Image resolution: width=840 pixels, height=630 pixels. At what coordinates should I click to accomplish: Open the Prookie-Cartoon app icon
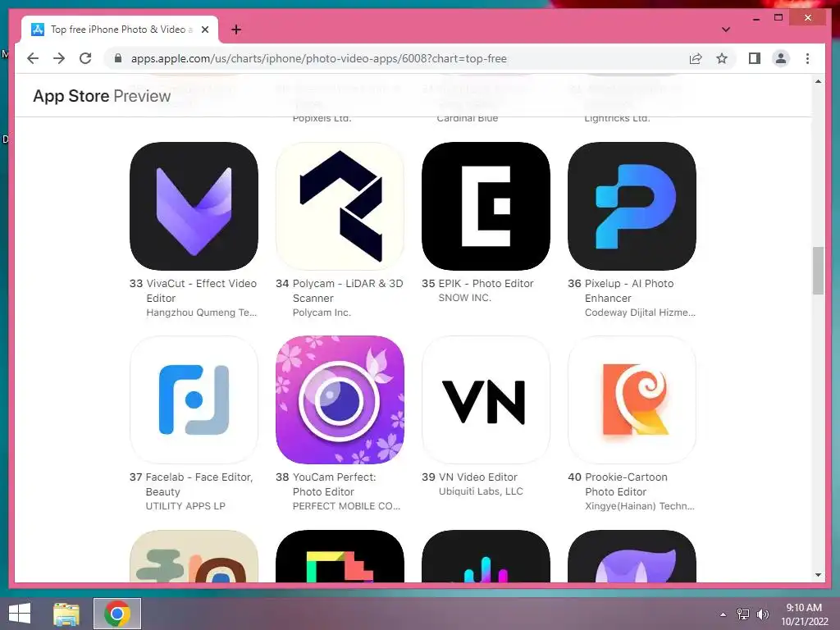tap(632, 399)
